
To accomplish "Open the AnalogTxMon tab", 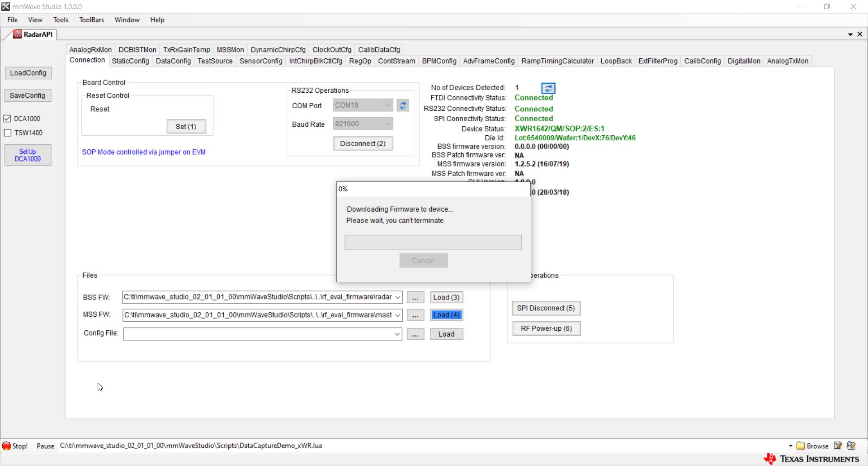I will 788,61.
